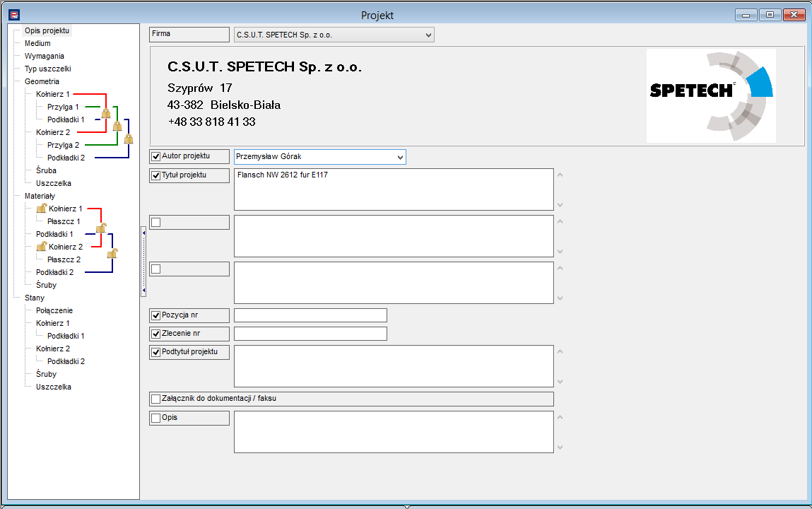Enable the Opis checkbox
Screen dimensions: 812x509
156,418
